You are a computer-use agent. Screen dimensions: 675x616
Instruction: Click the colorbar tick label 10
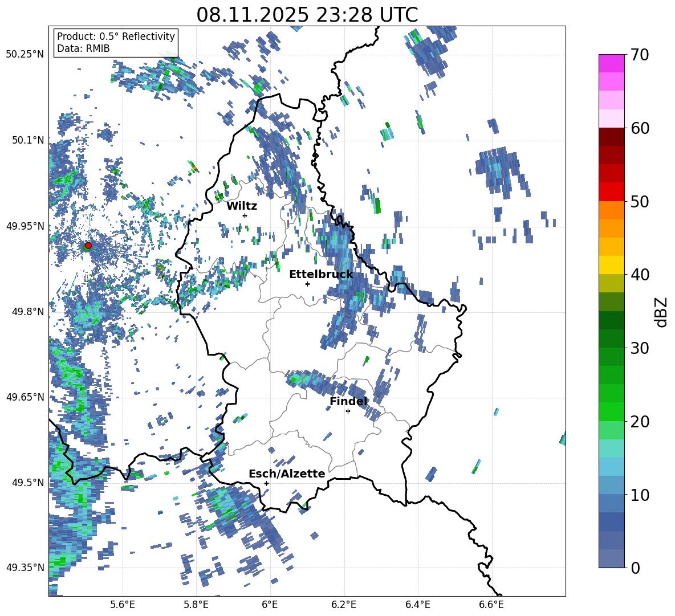pyautogui.click(x=640, y=495)
